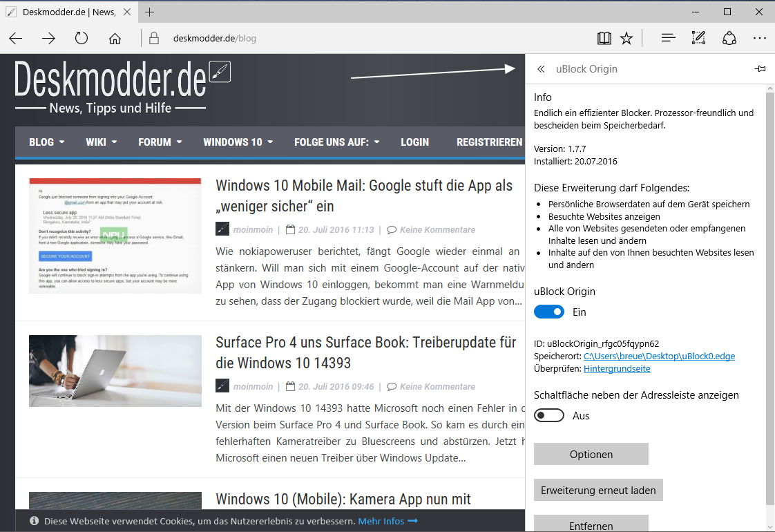Click the 'Info' heading in the uBlock pane
This screenshot has height=532, width=775.
pyautogui.click(x=543, y=97)
